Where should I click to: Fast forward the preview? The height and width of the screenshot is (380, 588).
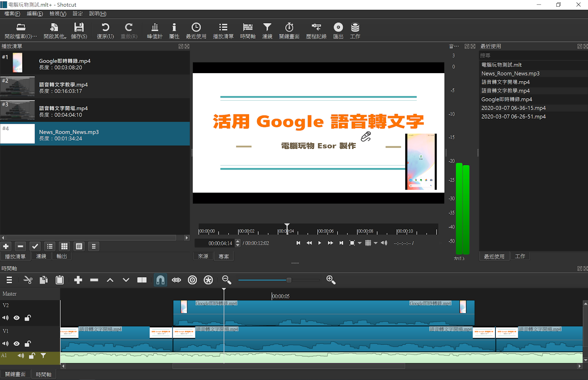point(330,243)
